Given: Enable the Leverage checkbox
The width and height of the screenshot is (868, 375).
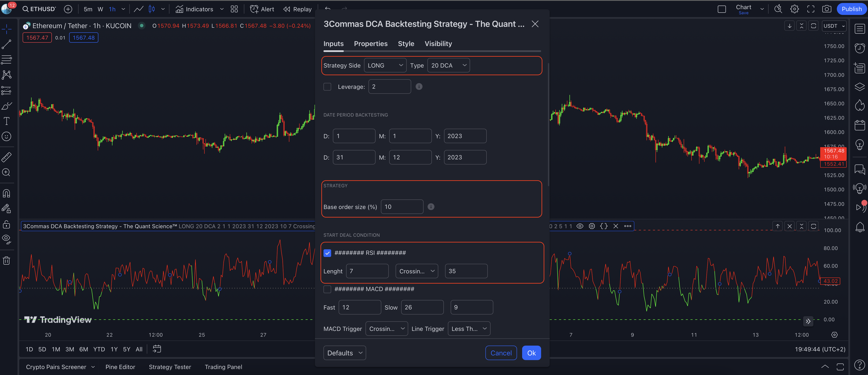Looking at the screenshot, I should pyautogui.click(x=327, y=87).
